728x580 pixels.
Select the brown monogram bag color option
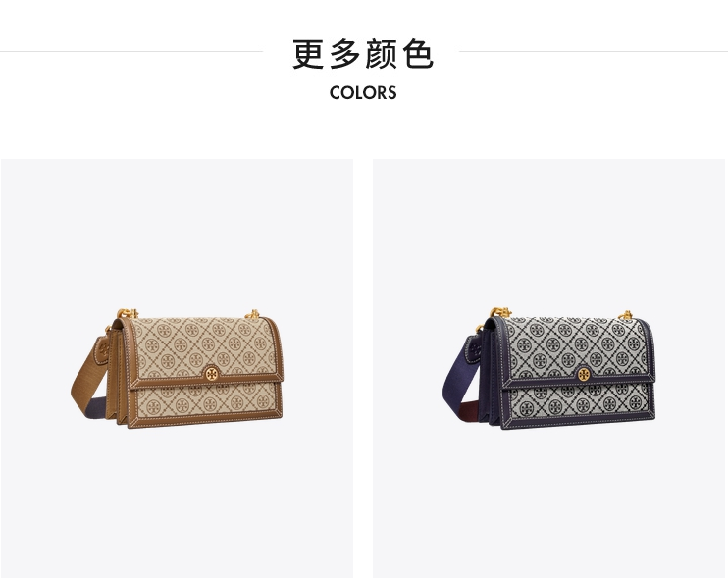177,368
